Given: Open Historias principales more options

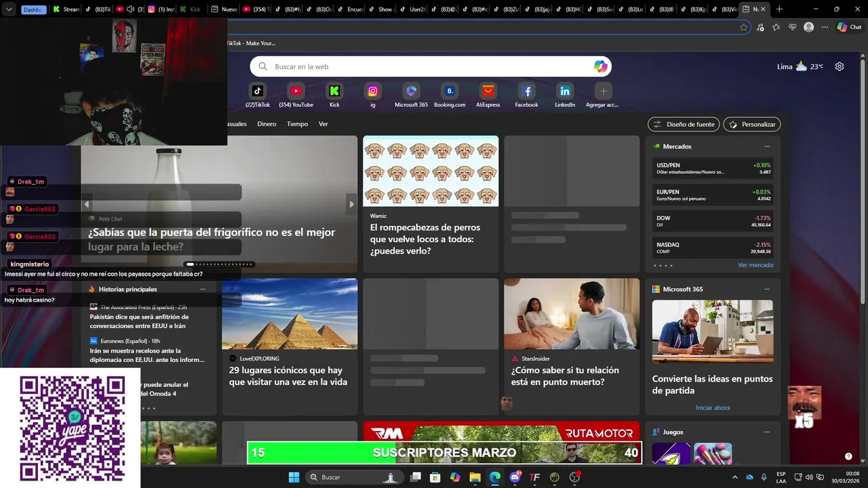Looking at the screenshot, I should click(203, 289).
